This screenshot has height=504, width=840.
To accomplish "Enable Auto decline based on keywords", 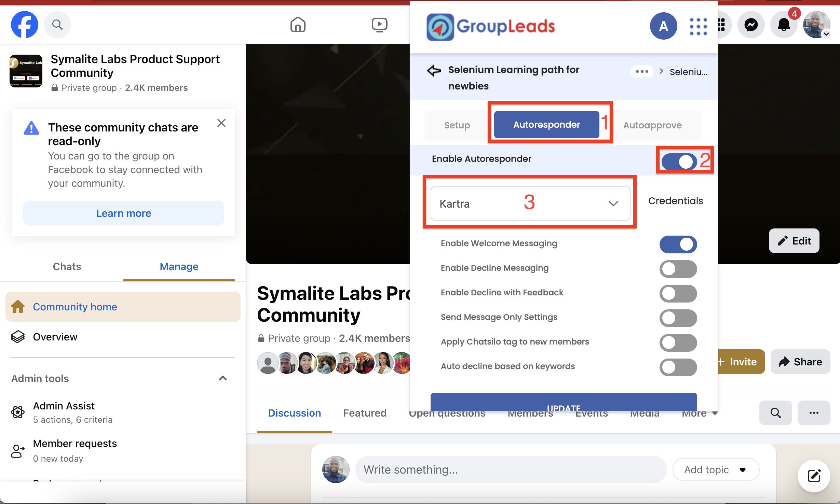I will click(678, 367).
